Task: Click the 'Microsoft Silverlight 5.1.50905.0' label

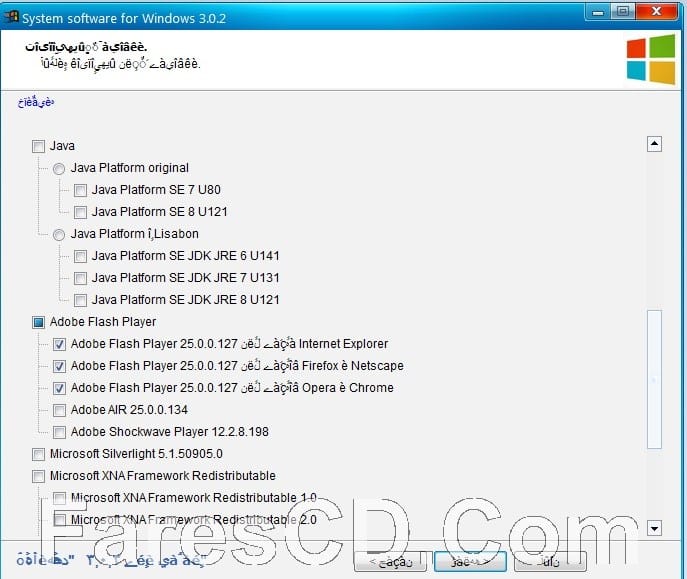Action: click(136, 454)
